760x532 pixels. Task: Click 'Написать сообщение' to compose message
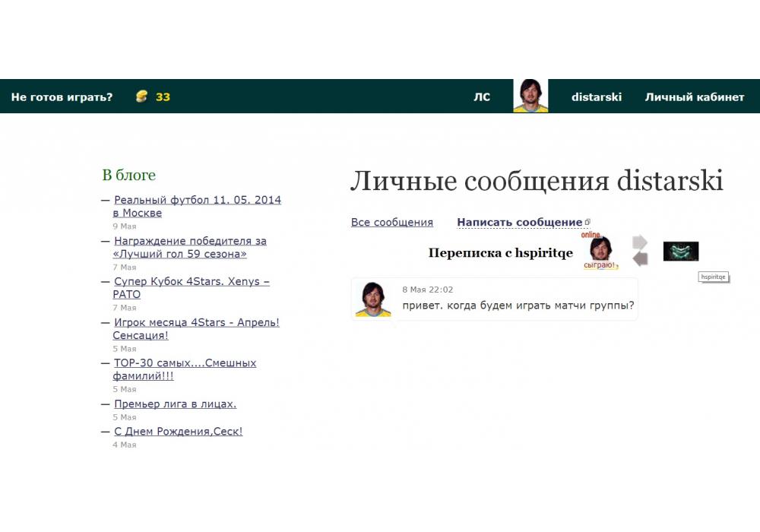click(519, 223)
